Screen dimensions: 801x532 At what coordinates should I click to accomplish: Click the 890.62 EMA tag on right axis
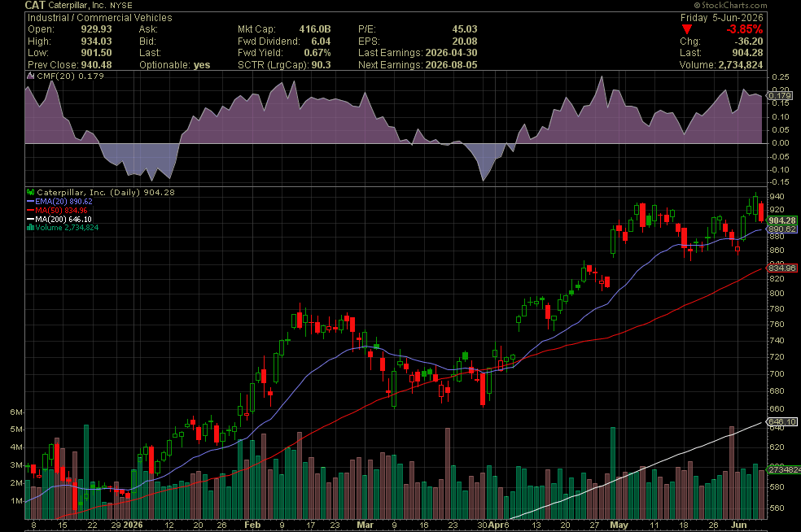(x=781, y=229)
